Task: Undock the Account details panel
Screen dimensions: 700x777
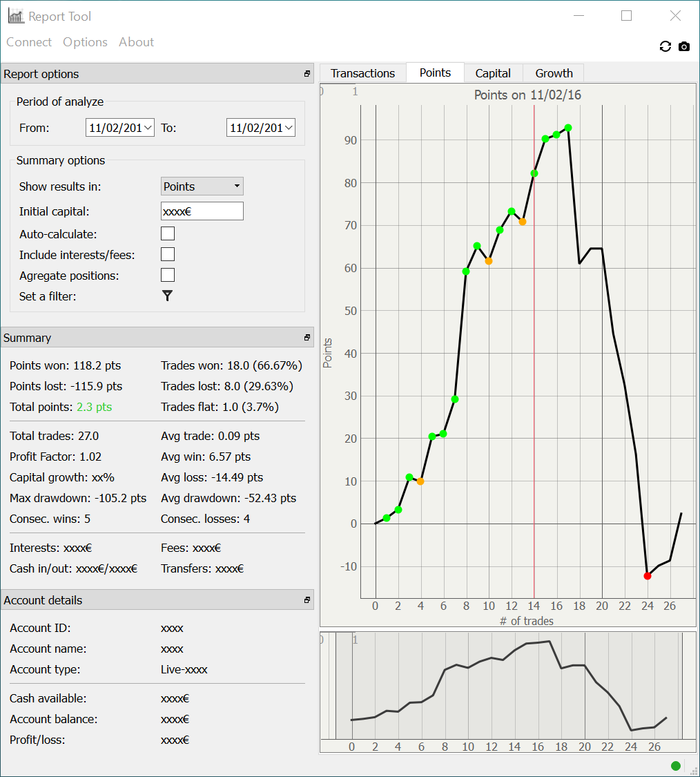Action: click(x=307, y=600)
